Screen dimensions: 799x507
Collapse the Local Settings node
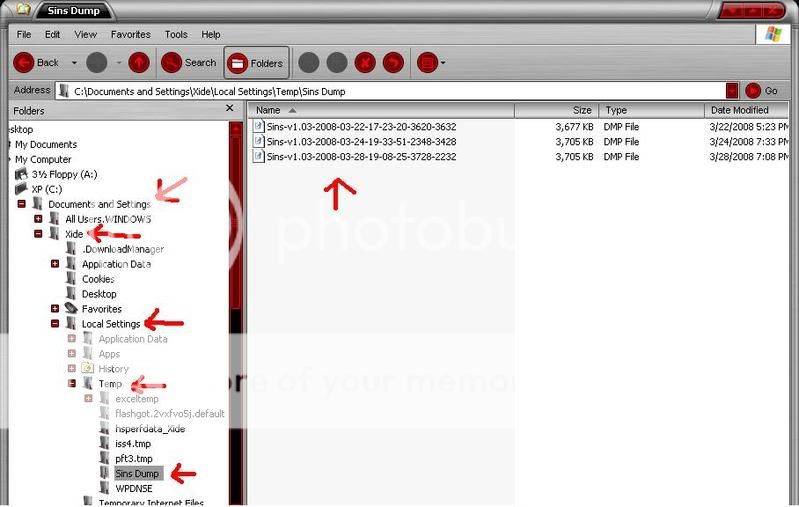click(55, 324)
